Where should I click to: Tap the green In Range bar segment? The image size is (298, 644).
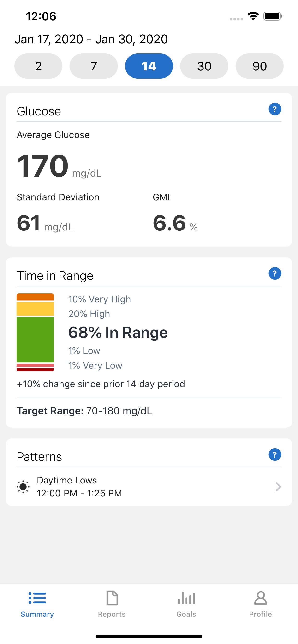pyautogui.click(x=35, y=339)
